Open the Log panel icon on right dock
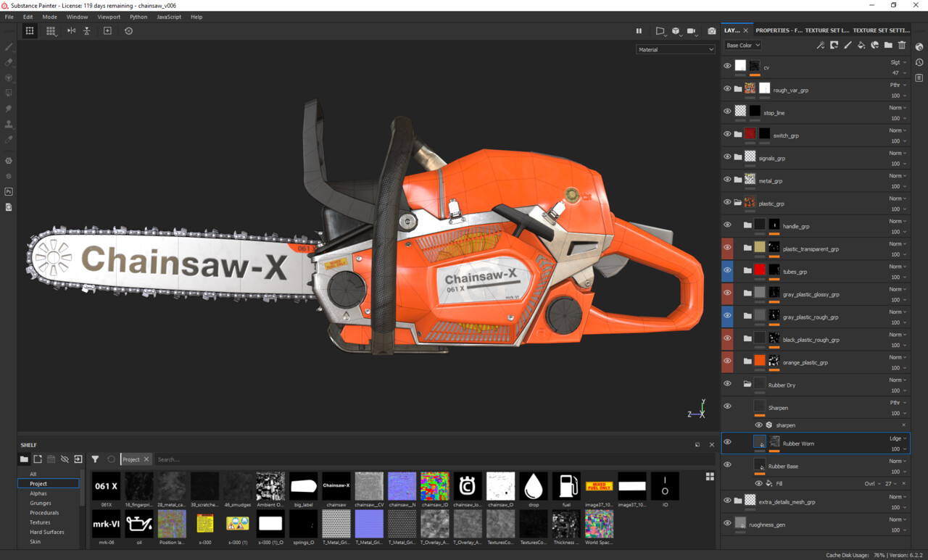The width and height of the screenshot is (928, 560). coord(919,78)
